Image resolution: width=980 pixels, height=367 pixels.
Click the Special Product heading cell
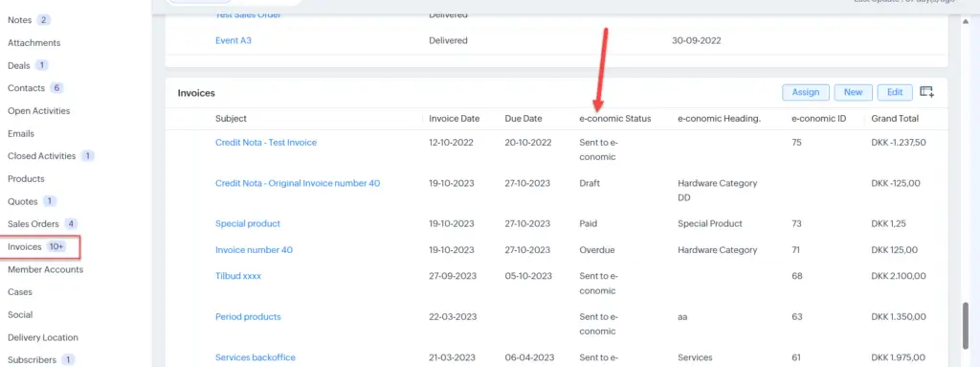coord(710,223)
